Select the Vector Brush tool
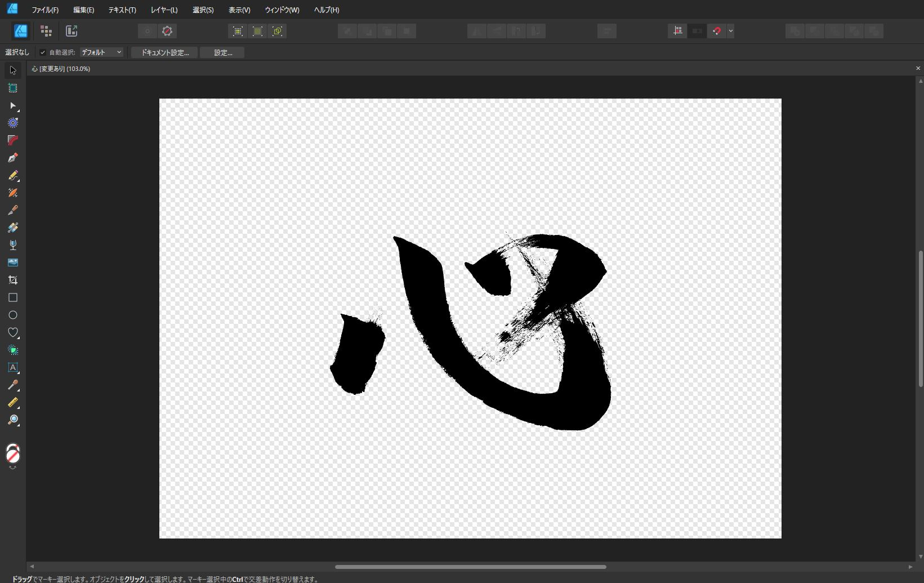Image resolution: width=924 pixels, height=583 pixels. [13, 193]
